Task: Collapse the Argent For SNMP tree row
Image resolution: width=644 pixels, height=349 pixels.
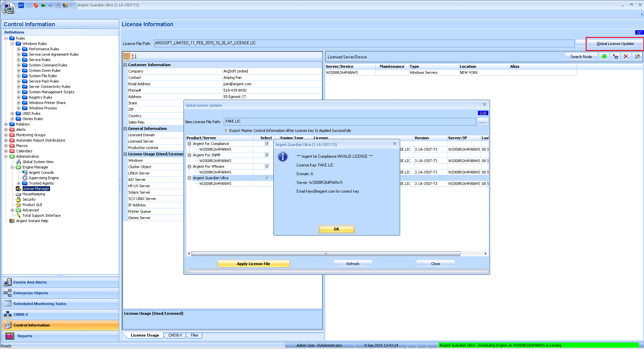Action: (x=190, y=155)
